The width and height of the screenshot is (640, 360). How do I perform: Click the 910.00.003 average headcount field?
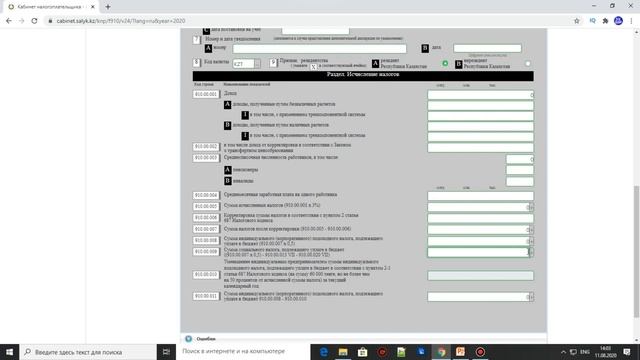[x=520, y=159]
